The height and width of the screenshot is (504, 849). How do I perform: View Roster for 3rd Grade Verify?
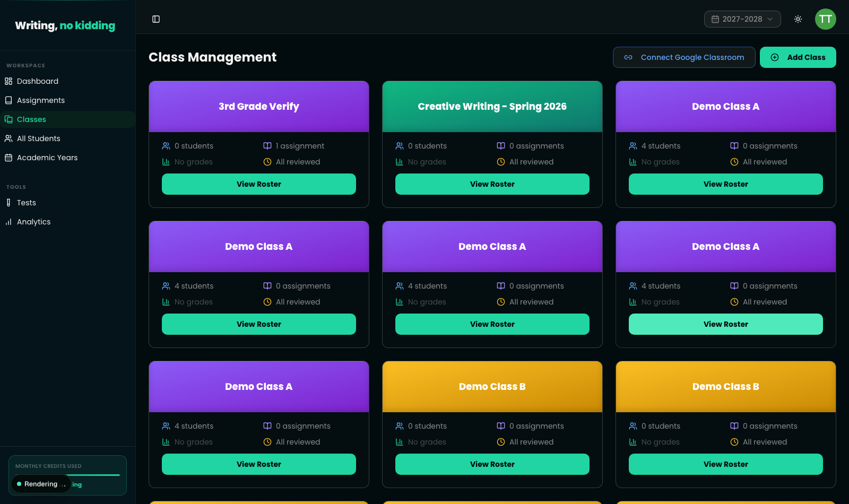[x=259, y=184]
